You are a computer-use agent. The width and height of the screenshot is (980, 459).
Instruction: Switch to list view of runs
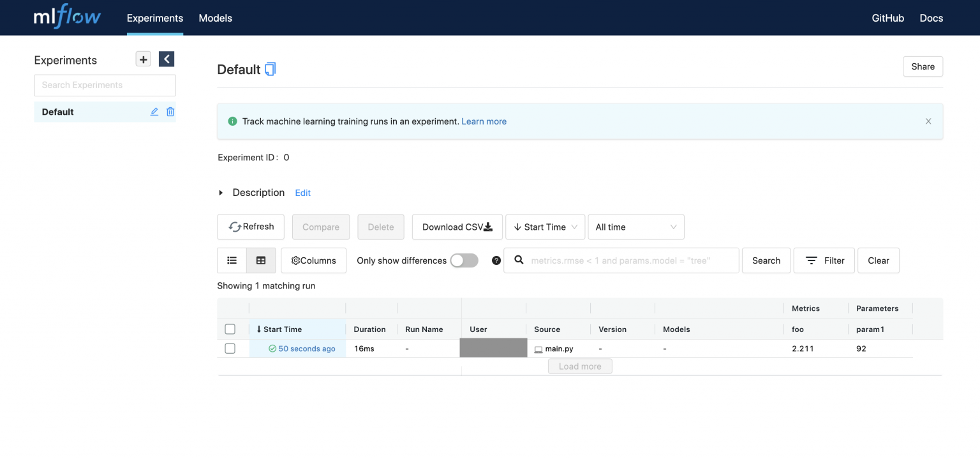pos(231,260)
